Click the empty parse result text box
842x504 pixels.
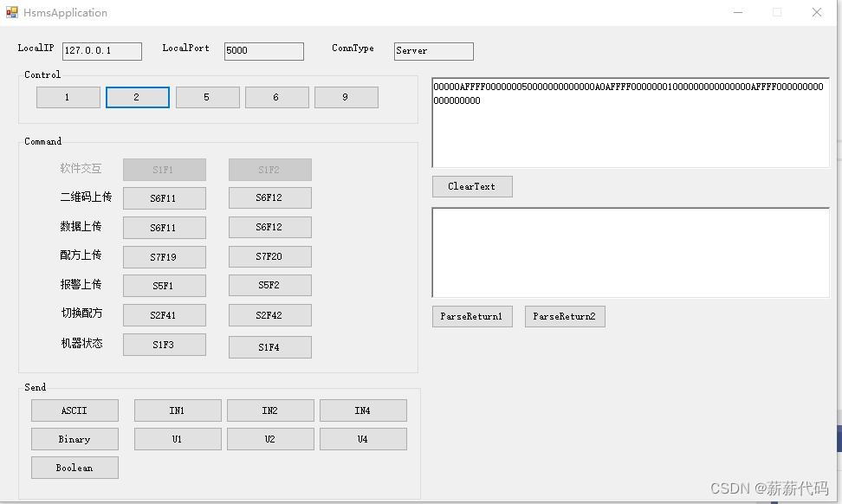click(x=631, y=252)
